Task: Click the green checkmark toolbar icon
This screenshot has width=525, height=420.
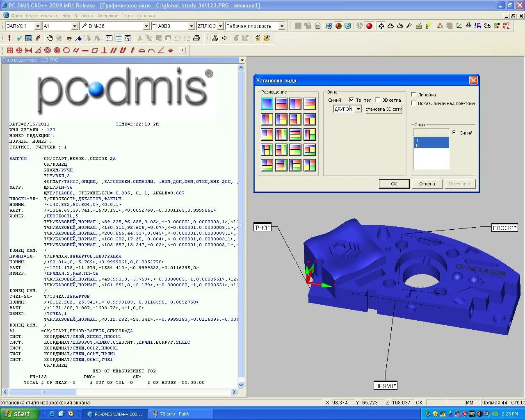Action: click(x=19, y=38)
